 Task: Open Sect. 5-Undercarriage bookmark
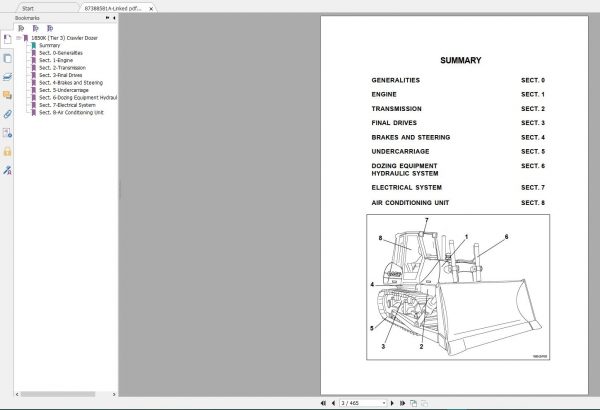[64, 90]
